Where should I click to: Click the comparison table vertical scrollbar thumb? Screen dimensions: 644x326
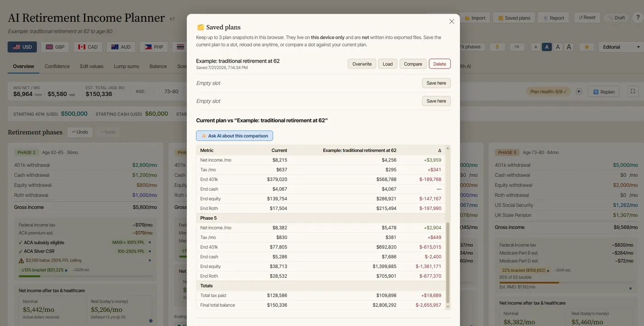point(448,262)
